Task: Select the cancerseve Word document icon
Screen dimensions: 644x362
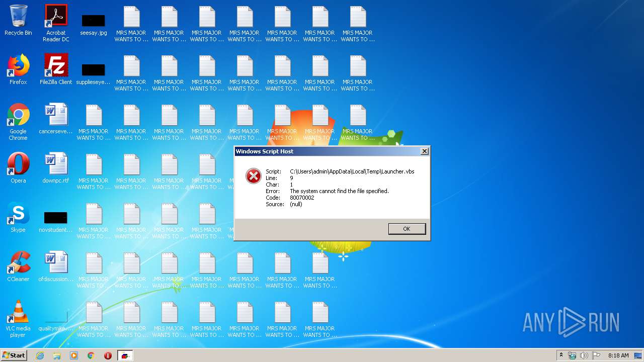Action: pos(56,119)
